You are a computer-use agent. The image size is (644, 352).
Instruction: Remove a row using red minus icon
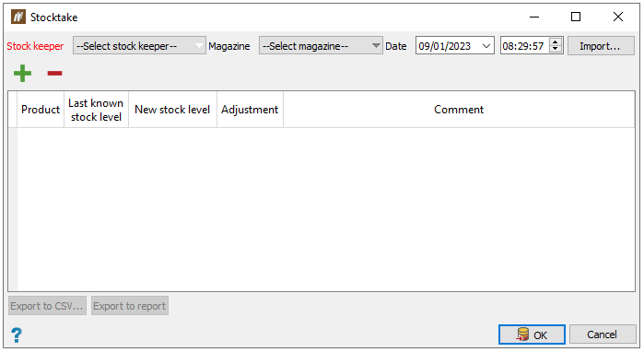[54, 73]
